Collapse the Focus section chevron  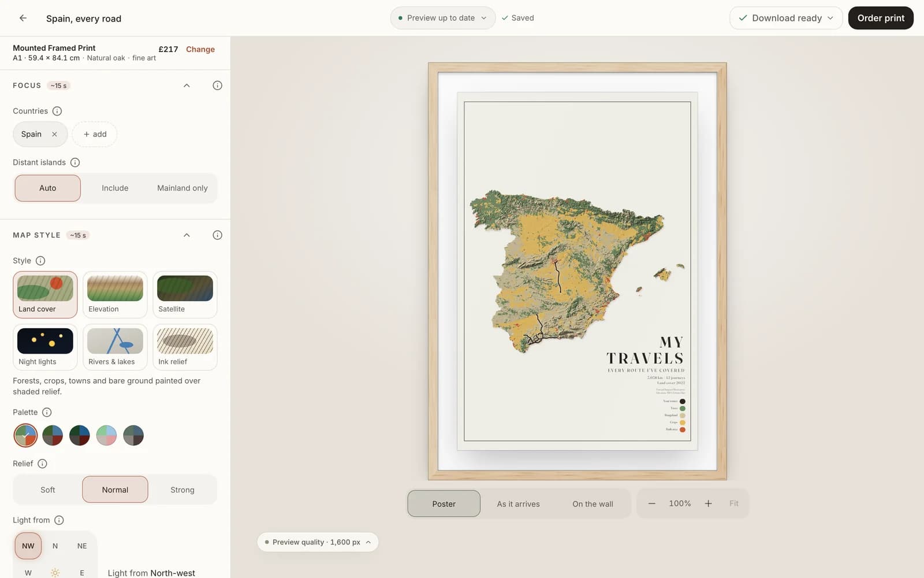[187, 86]
